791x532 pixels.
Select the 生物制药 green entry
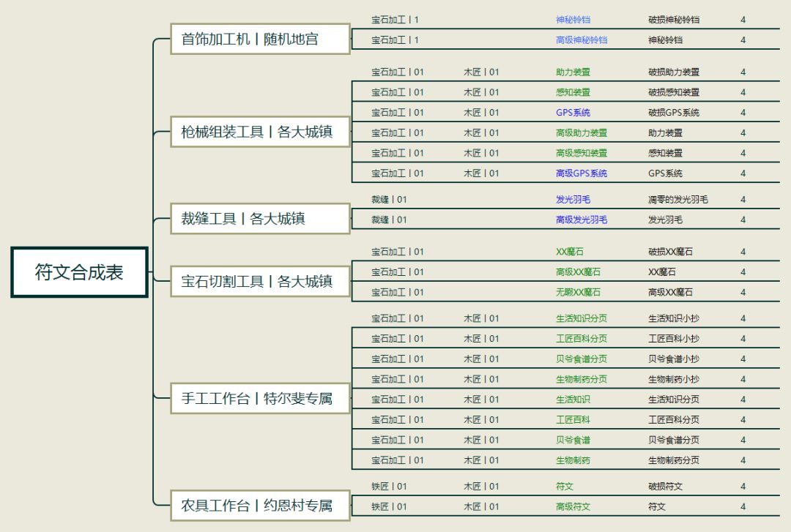(x=573, y=460)
